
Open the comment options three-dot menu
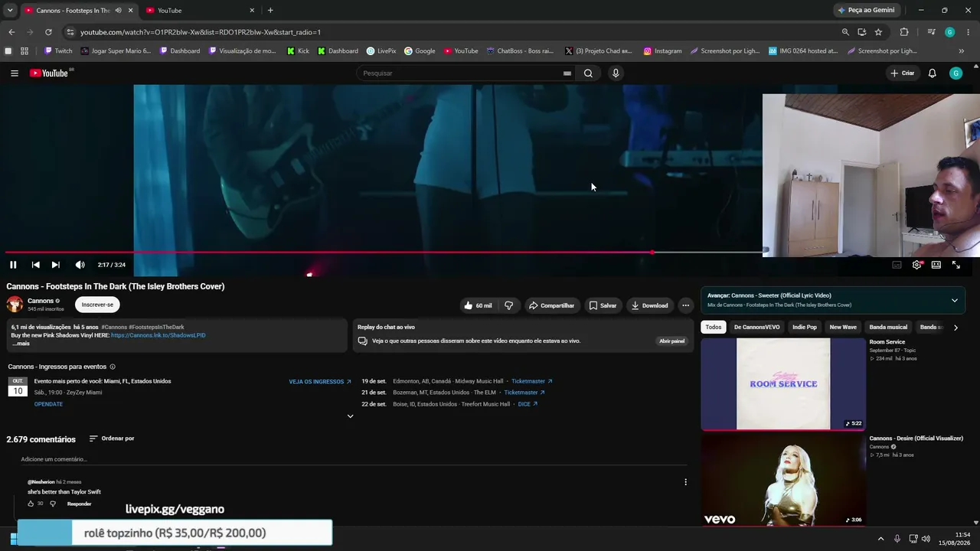(x=685, y=482)
